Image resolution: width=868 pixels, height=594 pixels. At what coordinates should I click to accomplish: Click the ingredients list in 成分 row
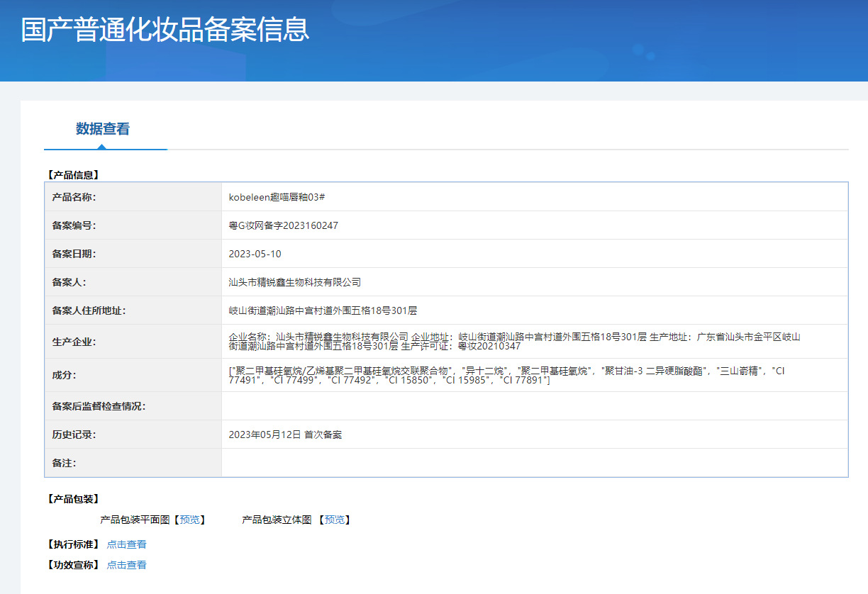pos(507,375)
